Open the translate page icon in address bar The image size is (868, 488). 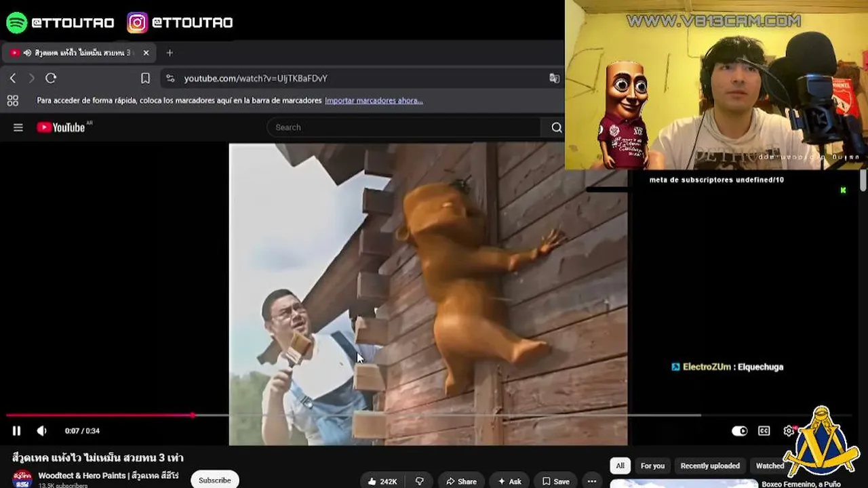click(x=554, y=79)
